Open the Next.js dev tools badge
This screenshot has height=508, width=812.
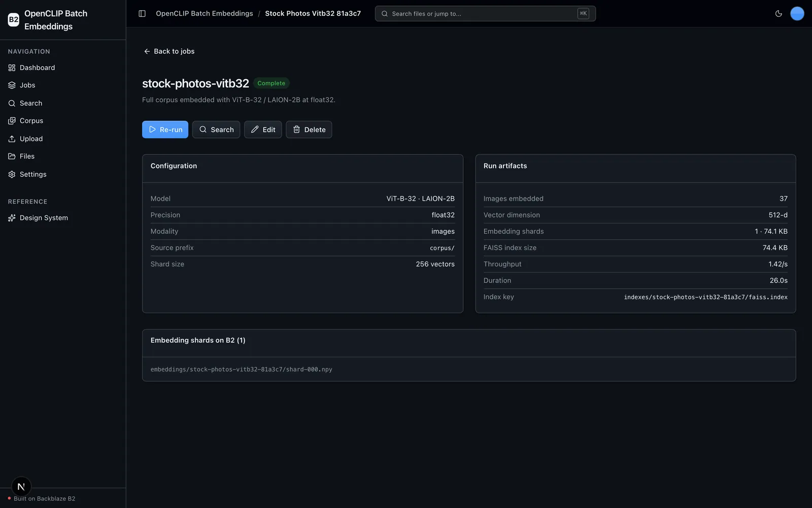point(21,487)
